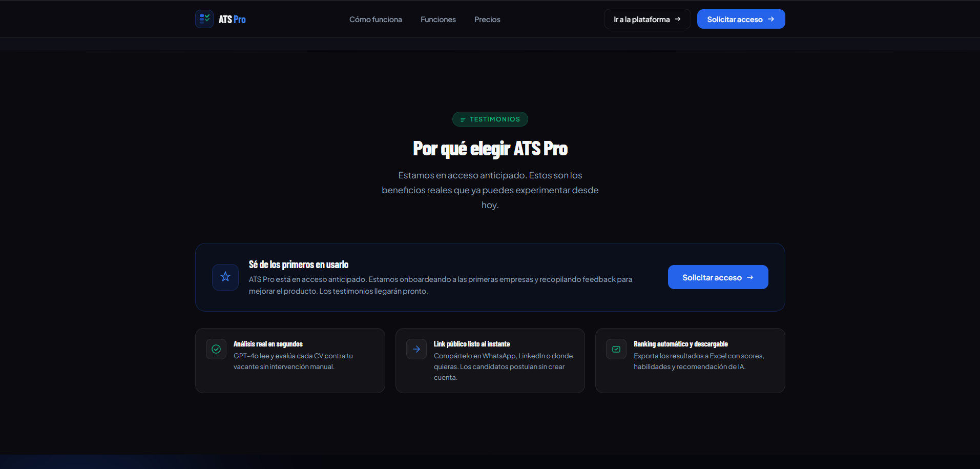
Task: Click the 'Ranking automático y descargable' title
Action: tap(681, 344)
